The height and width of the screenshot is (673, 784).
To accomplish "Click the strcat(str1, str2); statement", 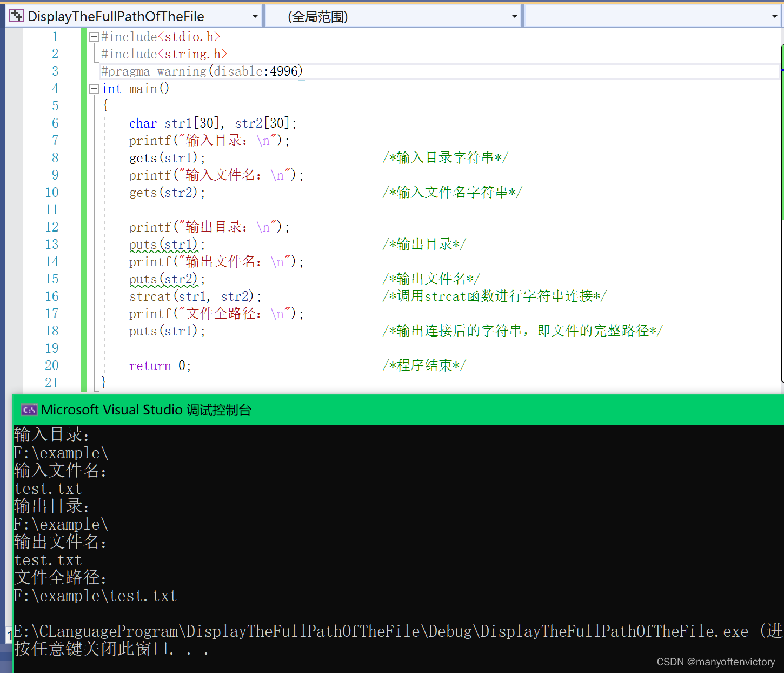I will pos(195,296).
